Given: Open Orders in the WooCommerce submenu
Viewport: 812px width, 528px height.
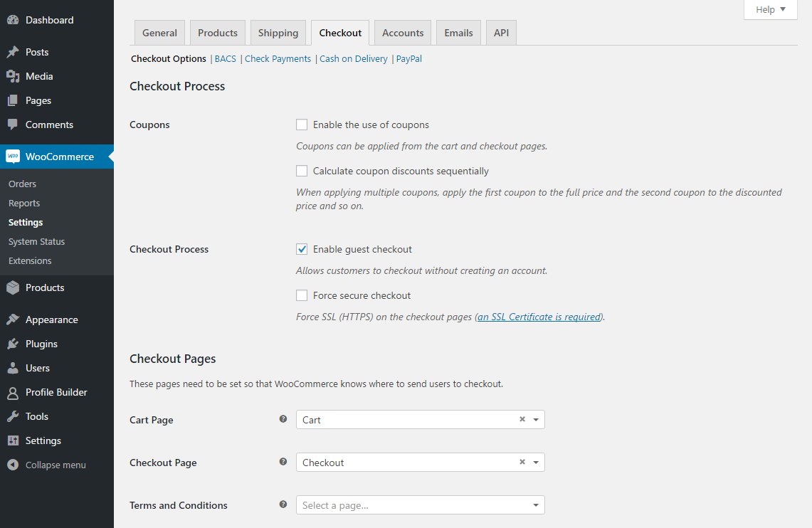Looking at the screenshot, I should [22, 184].
